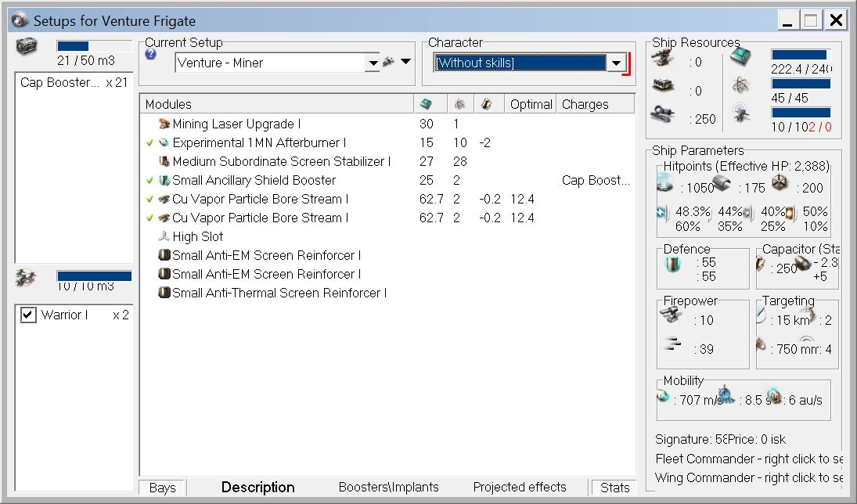Select Small Anti-Thermal Screen Reinforcer I

[279, 293]
